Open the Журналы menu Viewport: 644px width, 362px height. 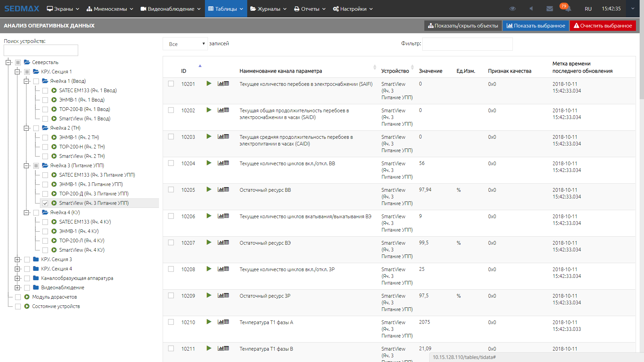tap(268, 9)
